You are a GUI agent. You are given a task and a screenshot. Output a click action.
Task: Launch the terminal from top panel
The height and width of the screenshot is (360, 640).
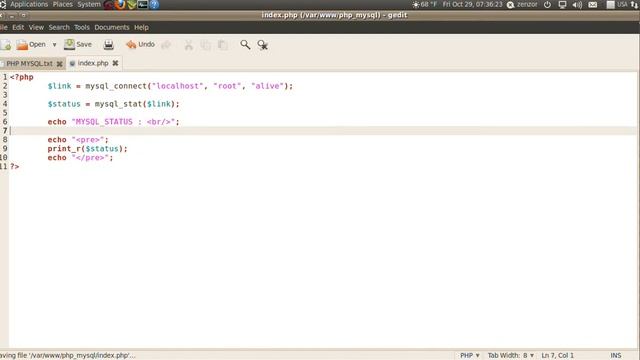(x=142, y=4)
